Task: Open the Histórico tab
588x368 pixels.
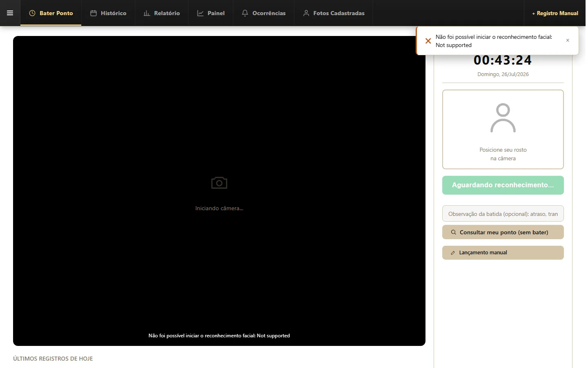Action: 108,13
